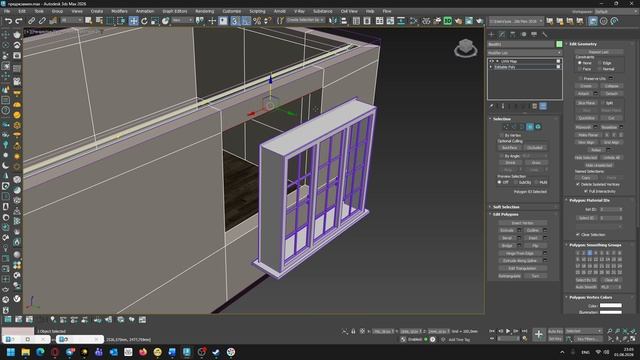Viewport: 640px width, 360px height.
Task: Select Polygon sub-object level icon
Action: coord(530,127)
